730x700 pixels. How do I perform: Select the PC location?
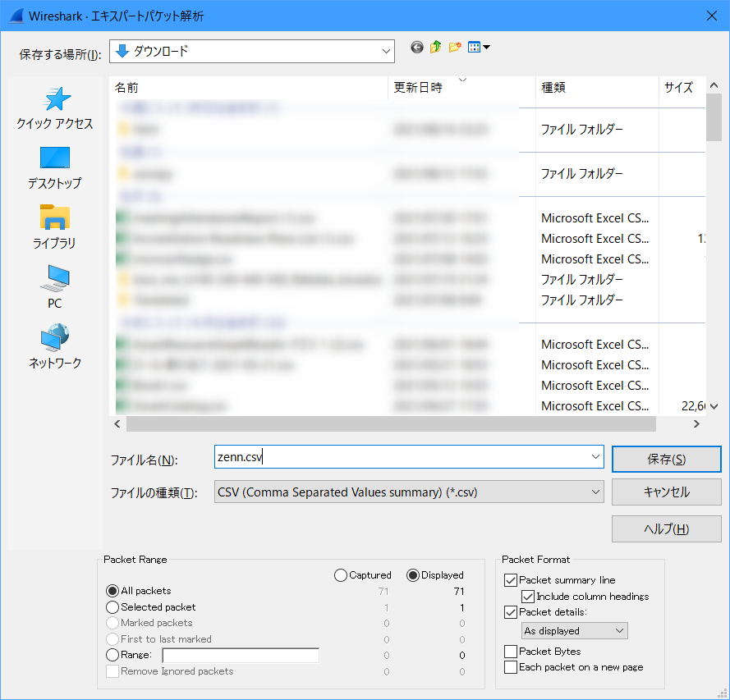click(x=55, y=287)
